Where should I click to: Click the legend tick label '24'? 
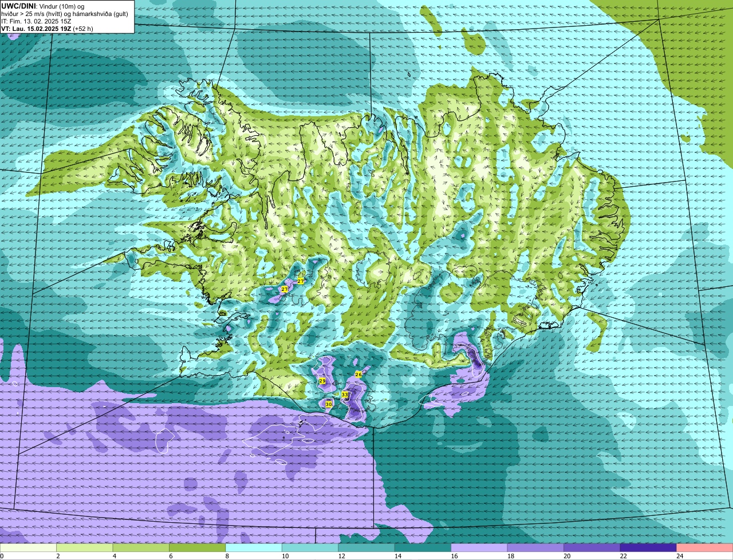(x=679, y=555)
